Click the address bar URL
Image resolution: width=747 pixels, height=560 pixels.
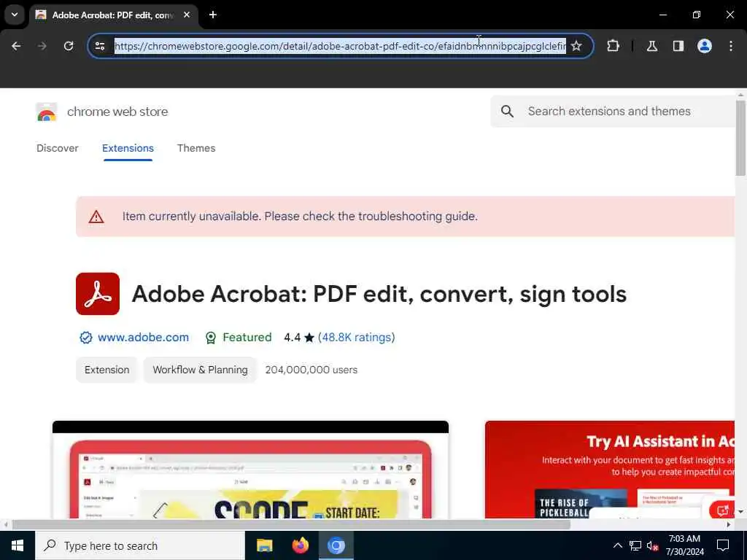[340, 46]
